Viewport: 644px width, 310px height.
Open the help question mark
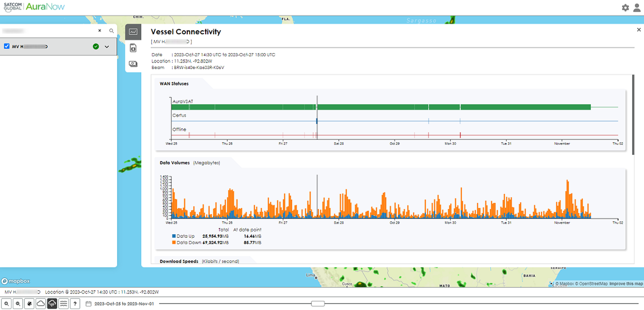75,304
